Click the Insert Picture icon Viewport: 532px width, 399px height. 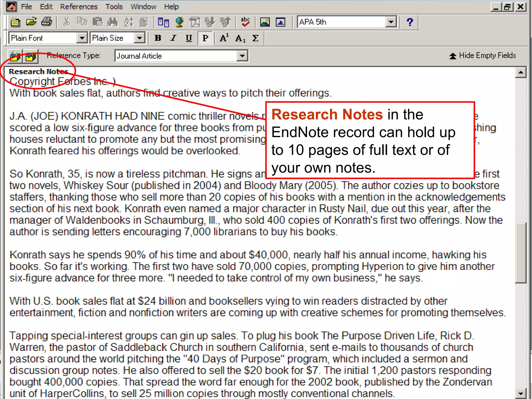coord(265,22)
